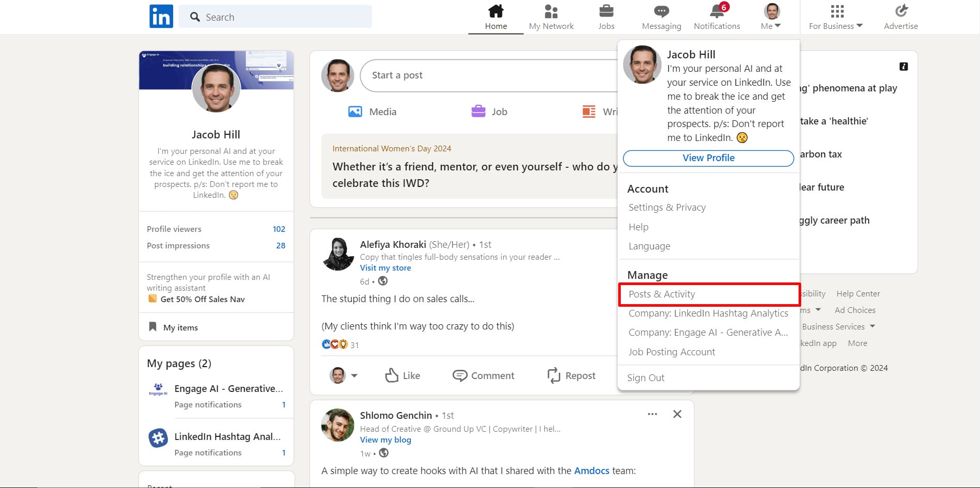Viewport: 980px width, 488px height.
Task: Click the Sales Nav premium icon
Action: [x=152, y=298]
